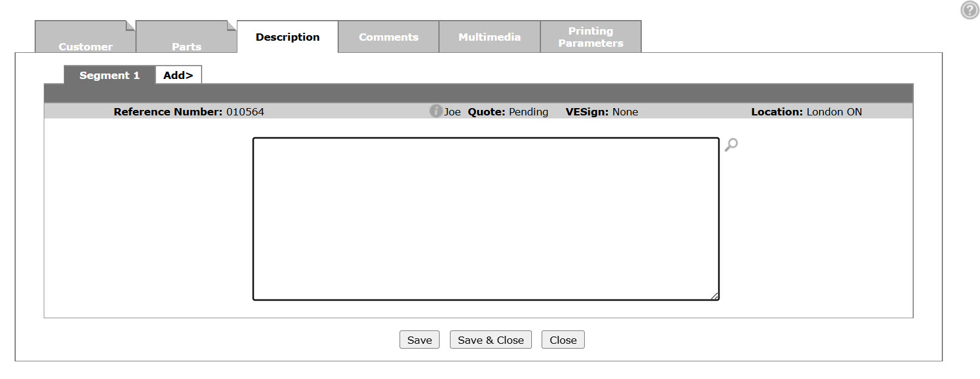Click the Save & Close button
The height and width of the screenshot is (379, 980).
coord(491,340)
